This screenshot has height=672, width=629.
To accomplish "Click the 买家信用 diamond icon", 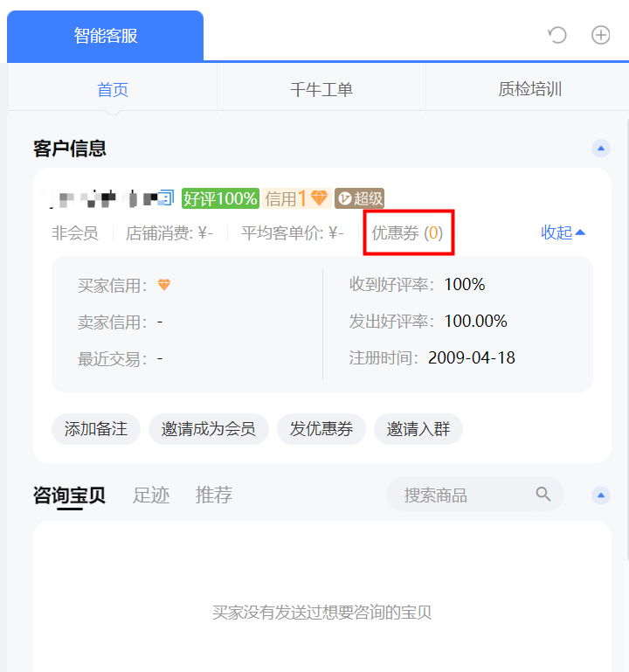I will tap(164, 285).
